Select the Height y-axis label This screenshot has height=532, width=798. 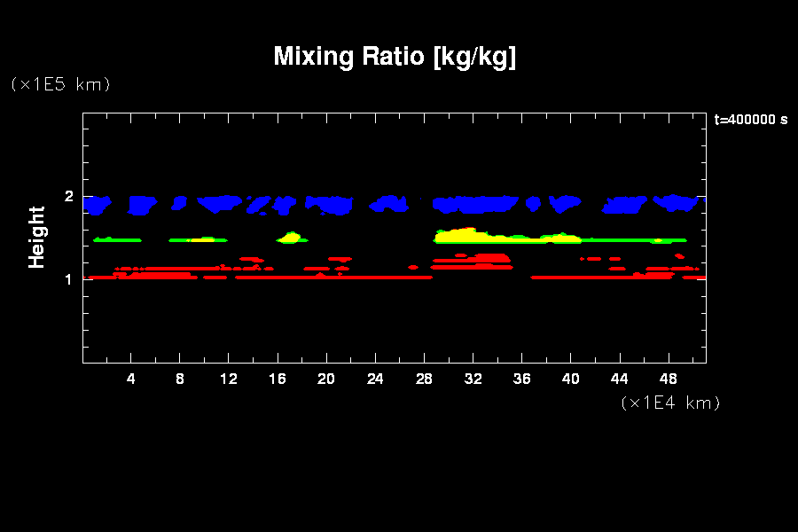click(x=36, y=237)
